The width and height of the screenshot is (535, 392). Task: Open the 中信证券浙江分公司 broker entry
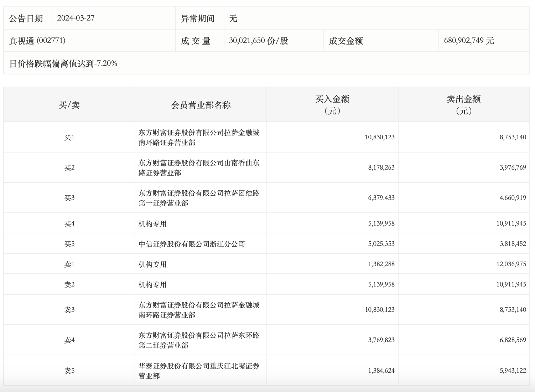(192, 244)
